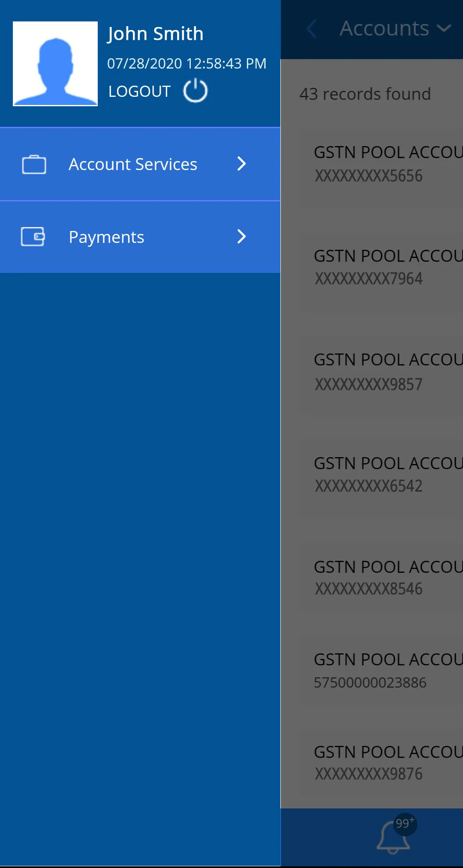Click the back arrow beside Accounts
This screenshot has width=463, height=868.
tap(312, 29)
